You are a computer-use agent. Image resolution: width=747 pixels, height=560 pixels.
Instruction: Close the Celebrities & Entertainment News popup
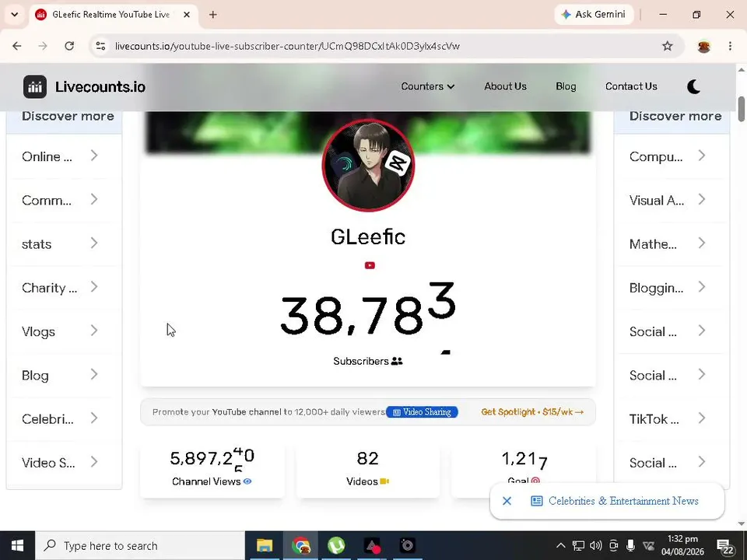tap(507, 501)
